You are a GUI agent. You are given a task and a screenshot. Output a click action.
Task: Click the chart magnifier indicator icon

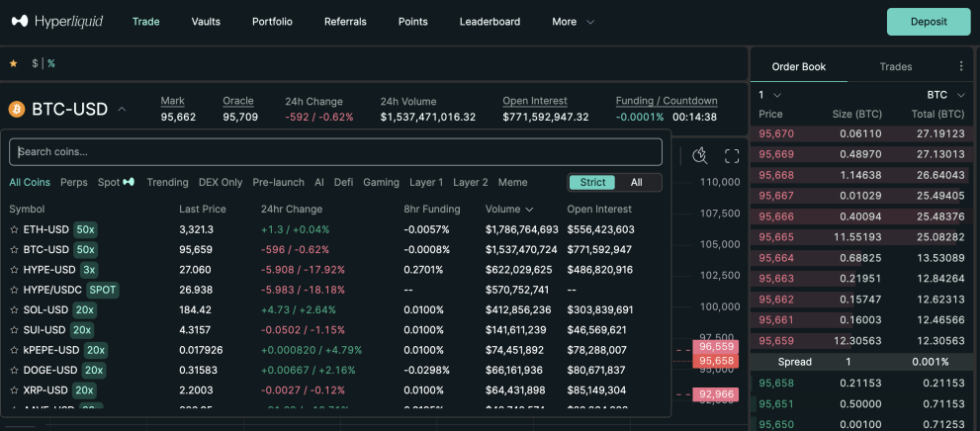700,155
